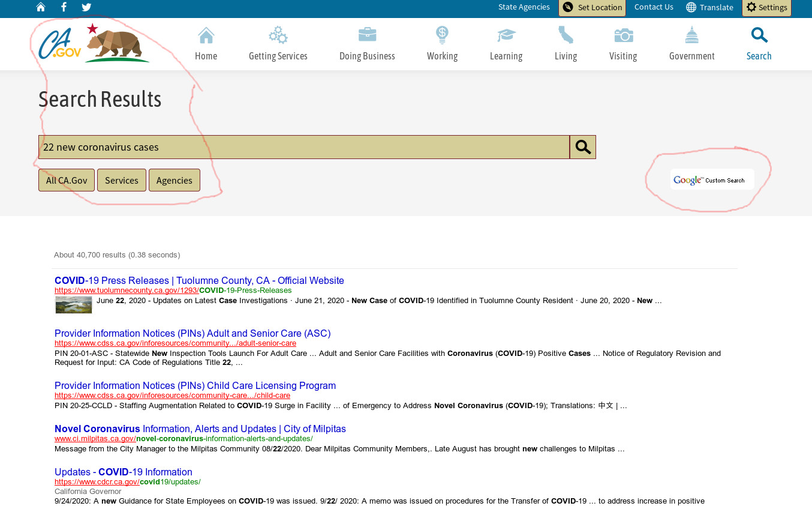Click the community-care child-care result URL

pos(172,396)
